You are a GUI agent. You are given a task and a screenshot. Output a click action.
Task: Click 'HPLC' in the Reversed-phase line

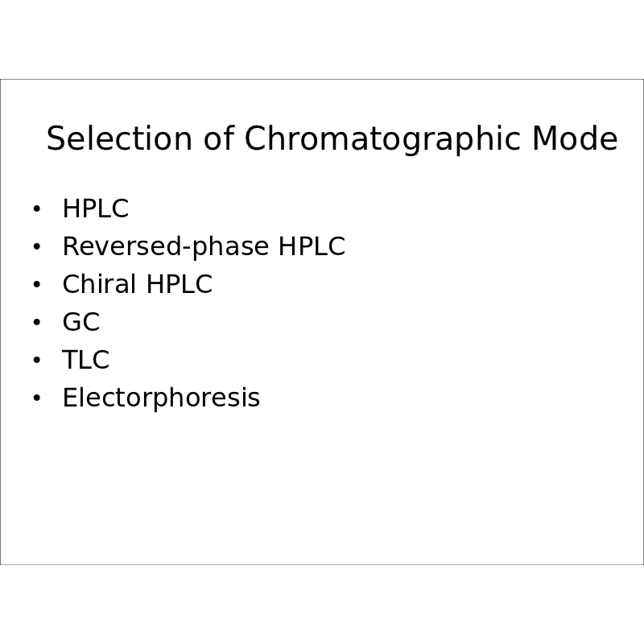click(312, 247)
